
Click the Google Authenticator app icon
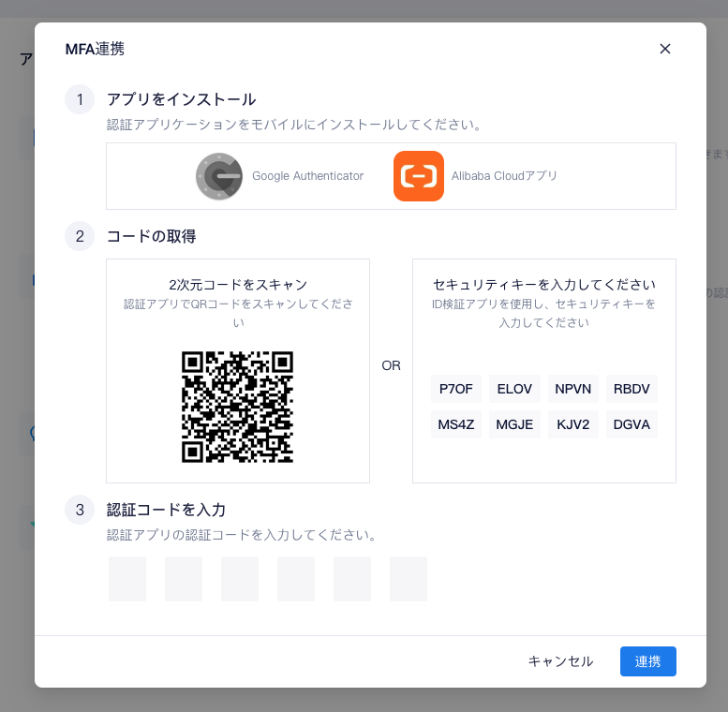[219, 176]
